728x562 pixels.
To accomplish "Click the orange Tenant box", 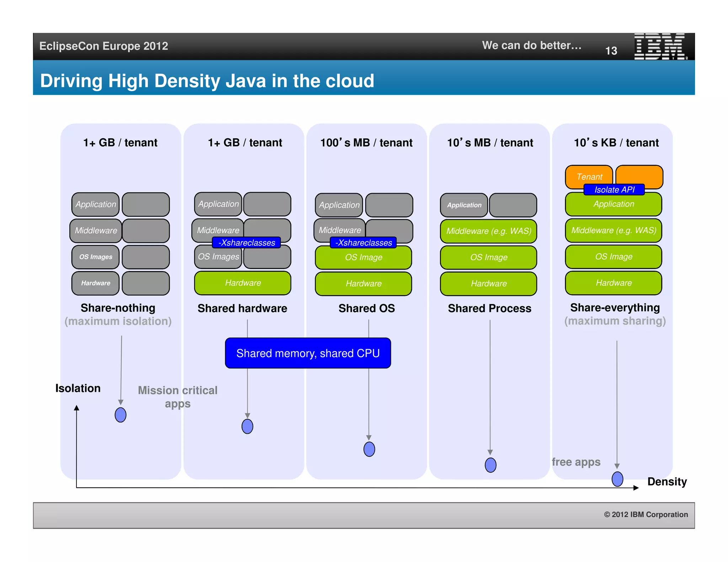I will click(589, 176).
